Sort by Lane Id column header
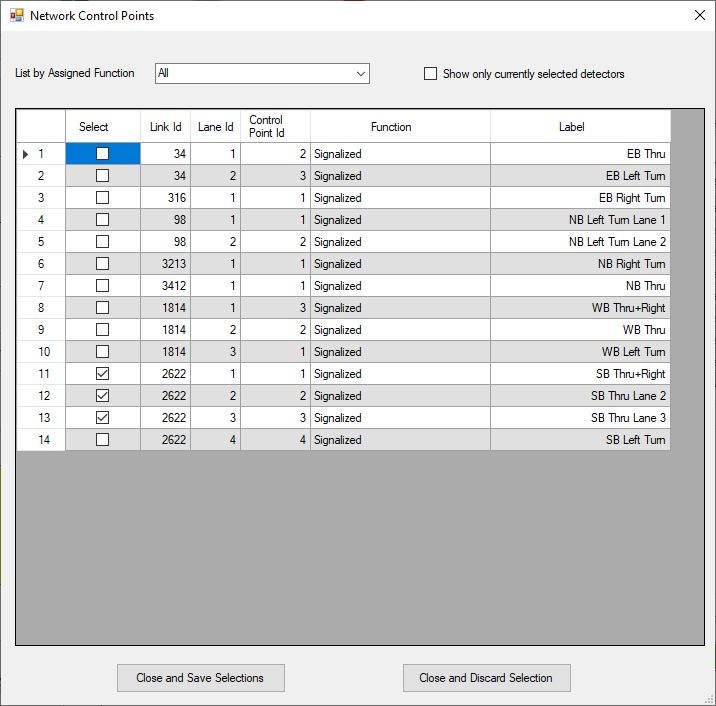 pyautogui.click(x=216, y=126)
